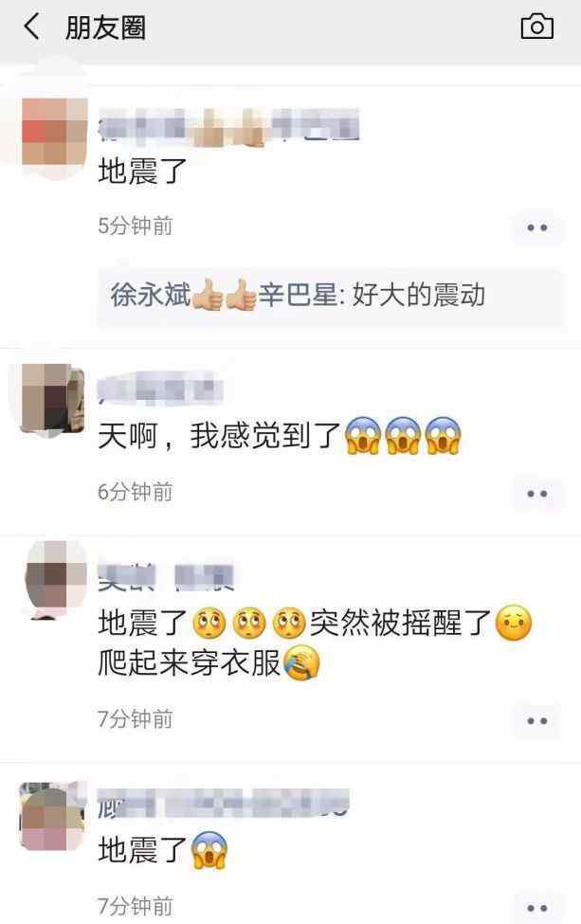
Task: Open the blurred username above the bottom 地震了 post
Action: 224,804
